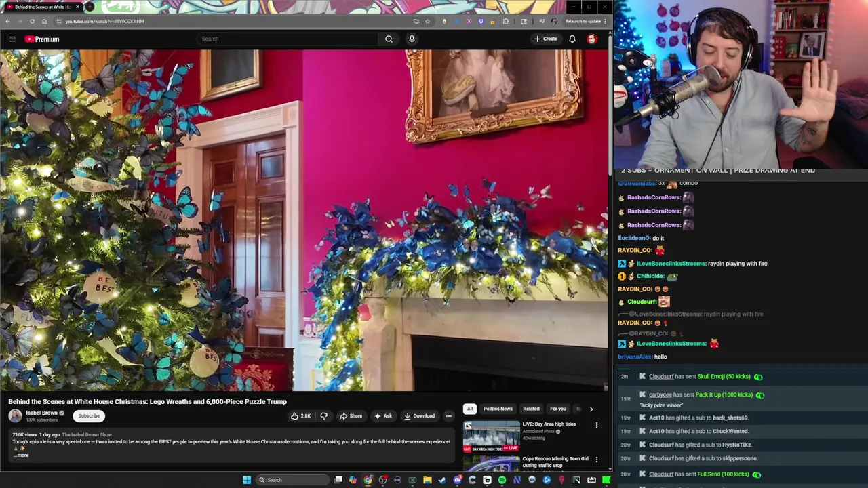This screenshot has height=488, width=868.
Task: Go to YouTube Premium home logo
Action: pyautogui.click(x=42, y=39)
